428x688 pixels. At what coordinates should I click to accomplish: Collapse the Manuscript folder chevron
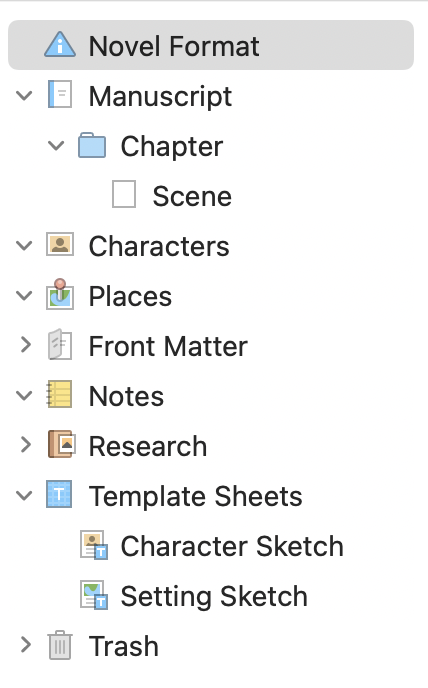[x=24, y=95]
